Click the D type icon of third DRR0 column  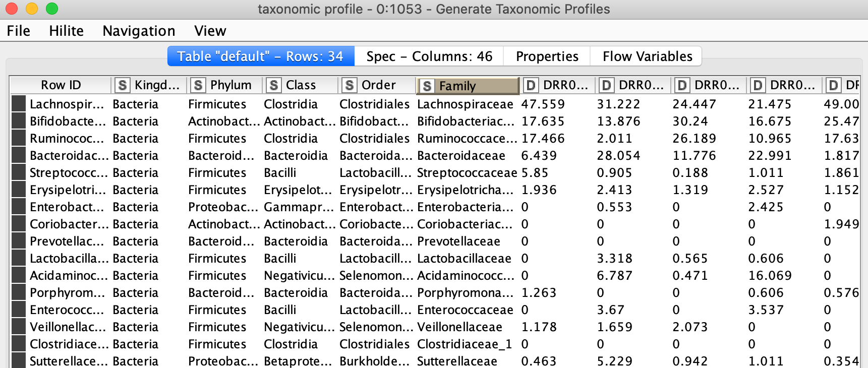[x=682, y=85]
